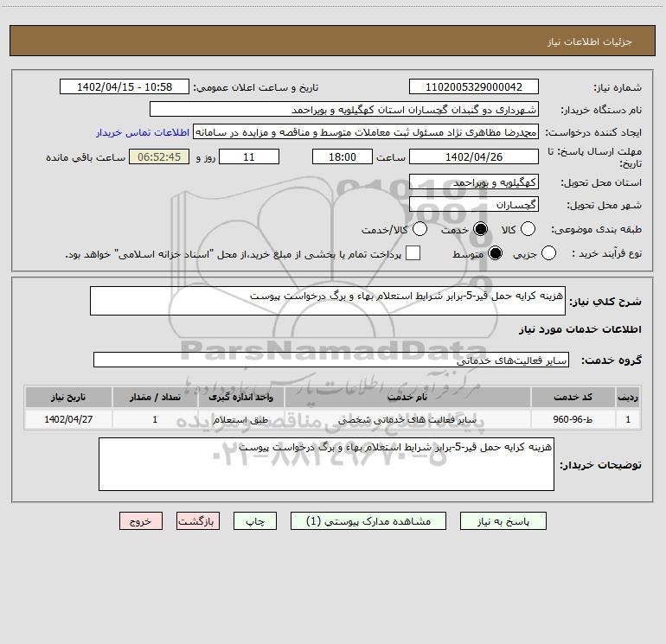Click service code cell ط-96-960
This screenshot has width=666, height=644.
point(573,419)
